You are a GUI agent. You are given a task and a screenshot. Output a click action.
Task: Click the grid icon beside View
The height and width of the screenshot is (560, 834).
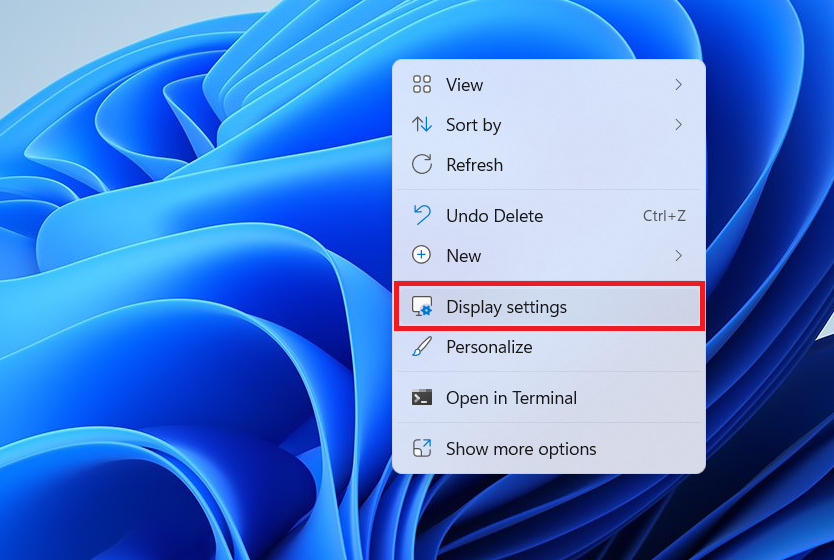(422, 85)
